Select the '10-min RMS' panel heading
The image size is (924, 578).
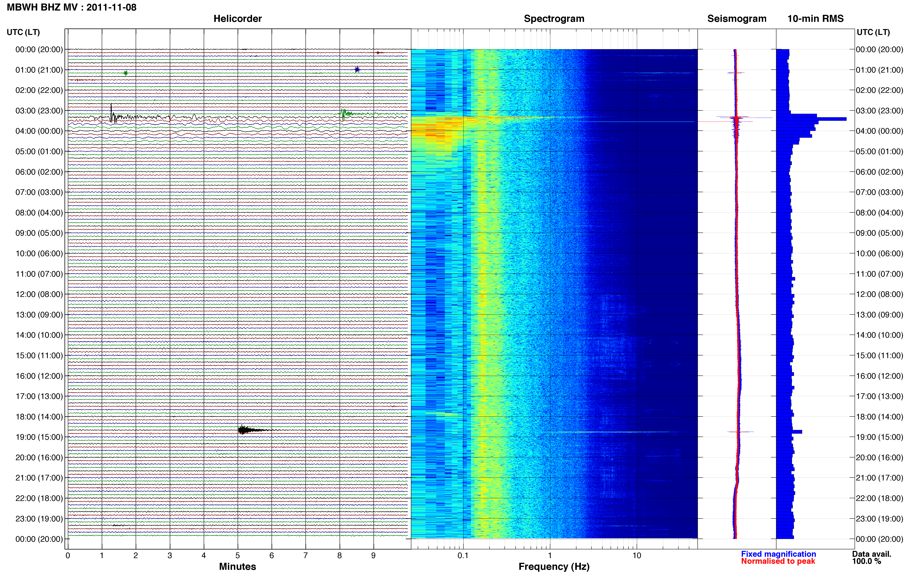pyautogui.click(x=815, y=19)
